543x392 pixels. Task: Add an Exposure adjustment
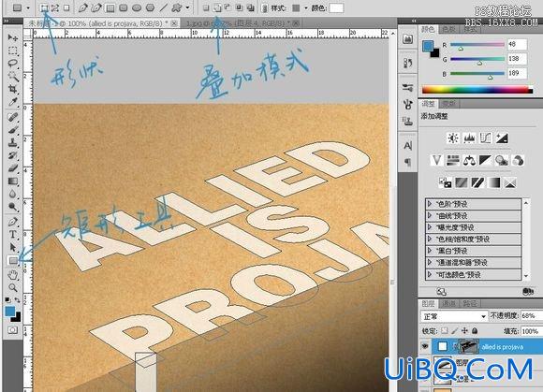click(502, 138)
